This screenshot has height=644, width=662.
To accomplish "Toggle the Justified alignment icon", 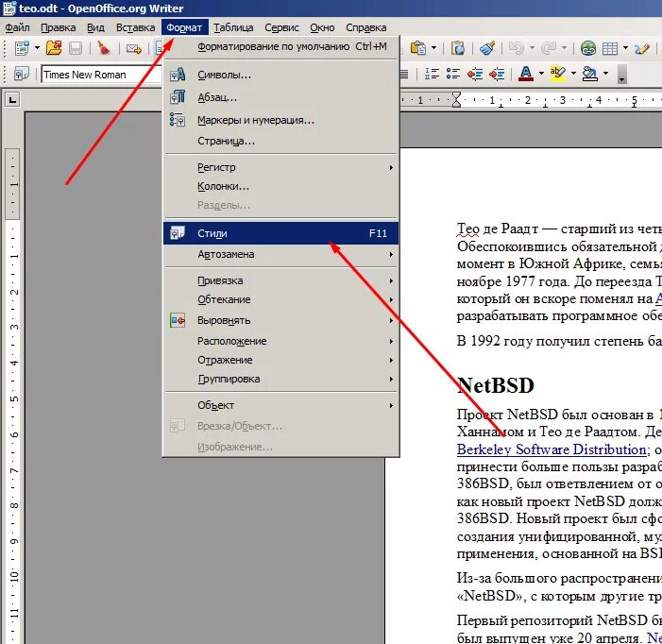I will tap(404, 75).
